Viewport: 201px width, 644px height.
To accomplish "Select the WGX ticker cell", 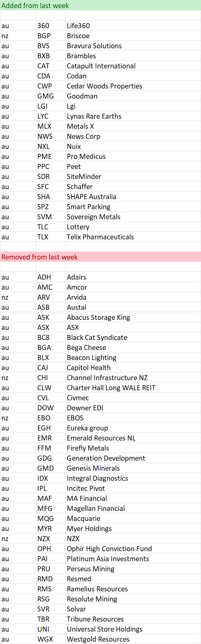I will (51, 639).
